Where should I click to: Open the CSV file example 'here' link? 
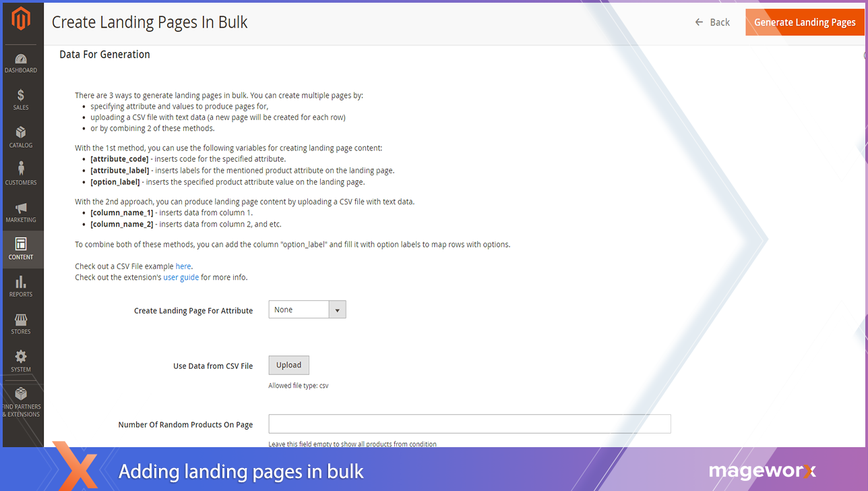pos(183,266)
